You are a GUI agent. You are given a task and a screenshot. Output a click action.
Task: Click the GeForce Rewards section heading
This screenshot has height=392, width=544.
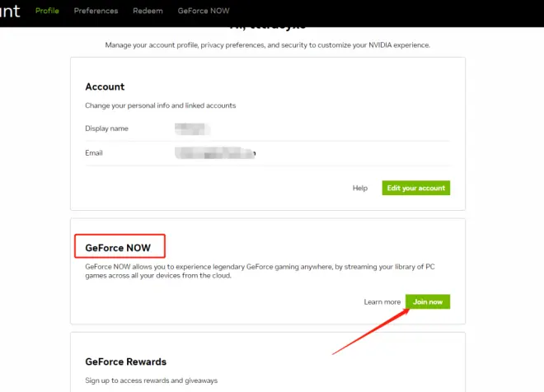click(x=125, y=362)
